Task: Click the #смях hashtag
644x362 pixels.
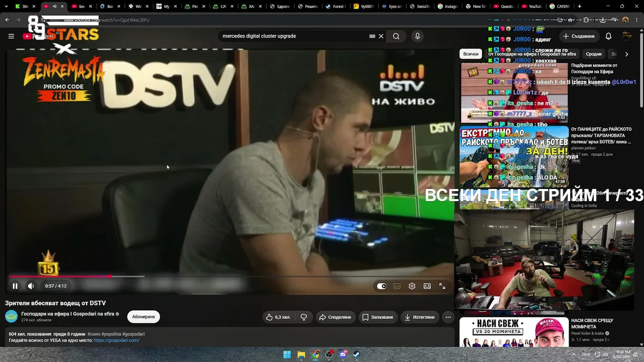Action: click(x=94, y=334)
